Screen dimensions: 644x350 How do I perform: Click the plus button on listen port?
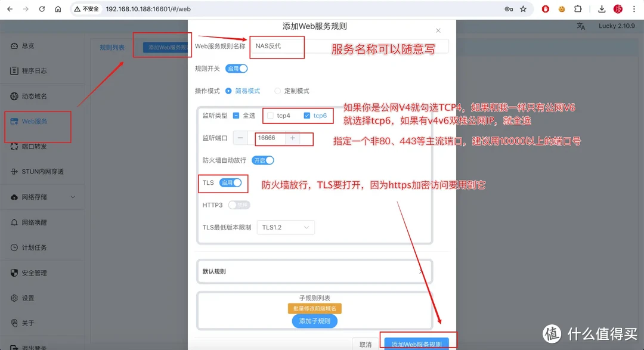(293, 138)
